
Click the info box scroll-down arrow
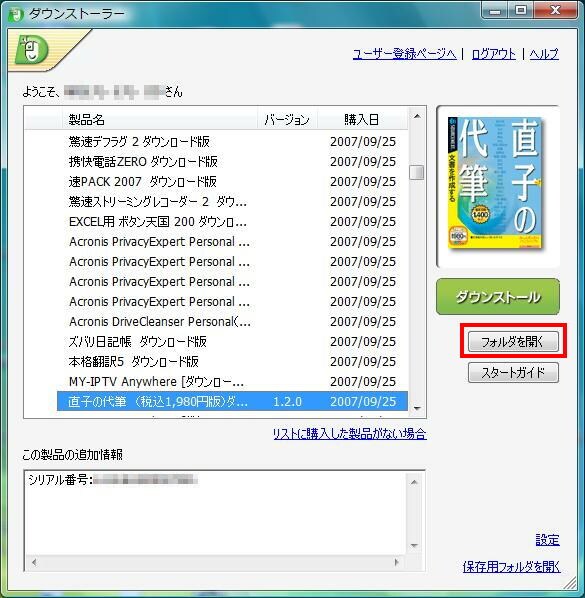tap(415, 546)
